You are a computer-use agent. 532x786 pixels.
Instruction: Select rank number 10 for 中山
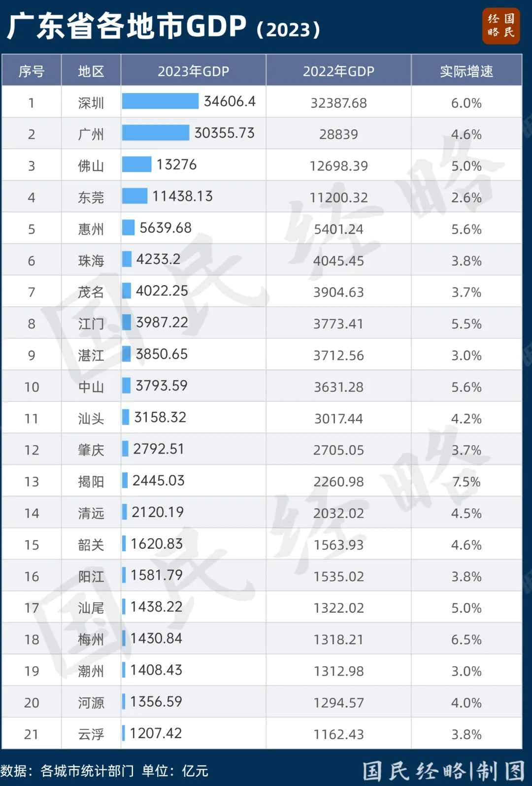click(x=32, y=387)
